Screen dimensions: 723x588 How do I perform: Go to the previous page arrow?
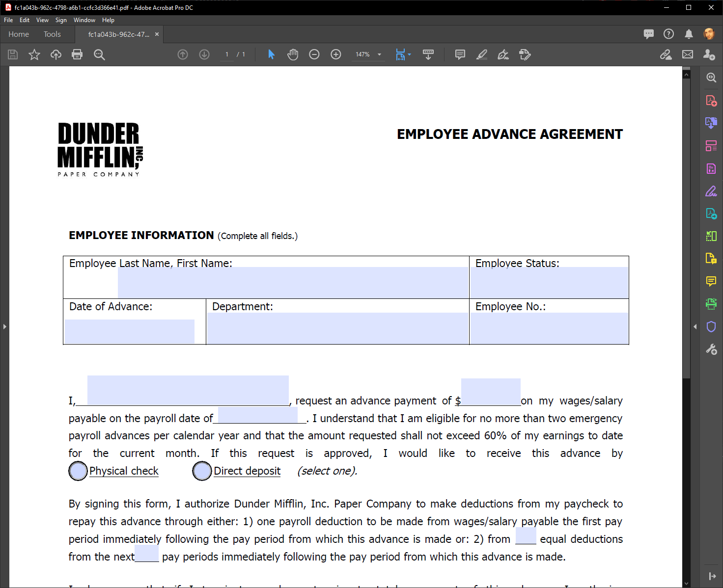point(183,54)
